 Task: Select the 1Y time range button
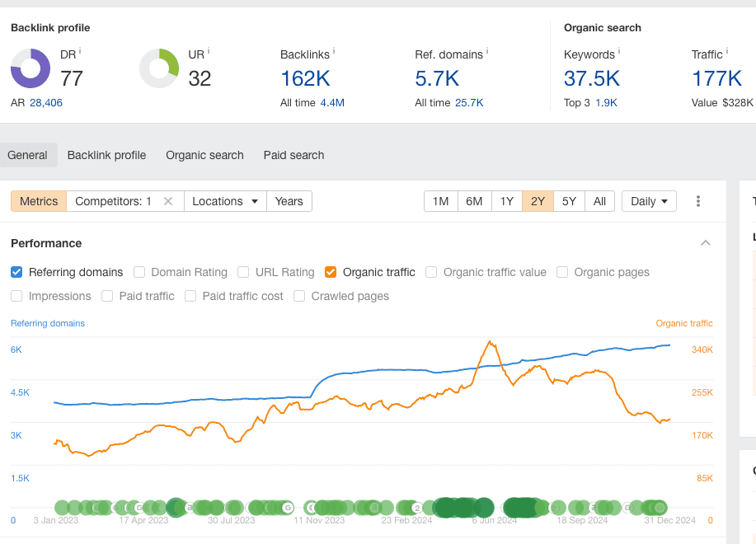click(506, 201)
